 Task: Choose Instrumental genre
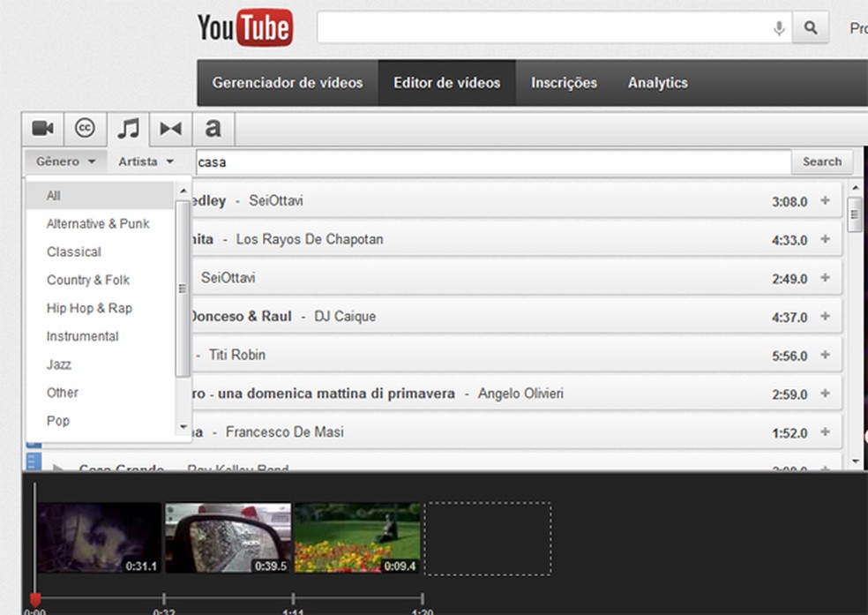[100, 336]
